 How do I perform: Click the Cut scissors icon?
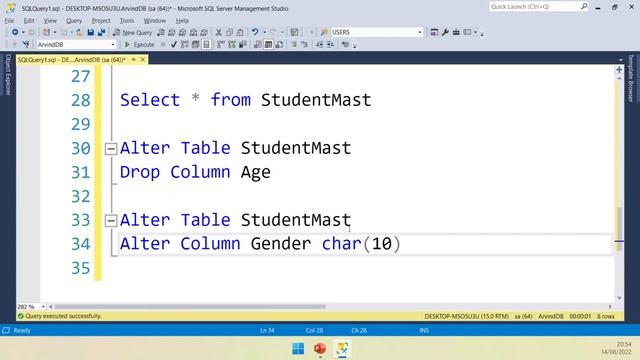(218, 32)
